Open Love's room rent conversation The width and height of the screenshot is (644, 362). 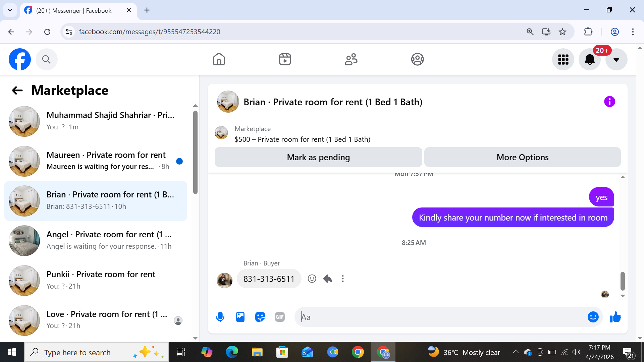point(96,320)
